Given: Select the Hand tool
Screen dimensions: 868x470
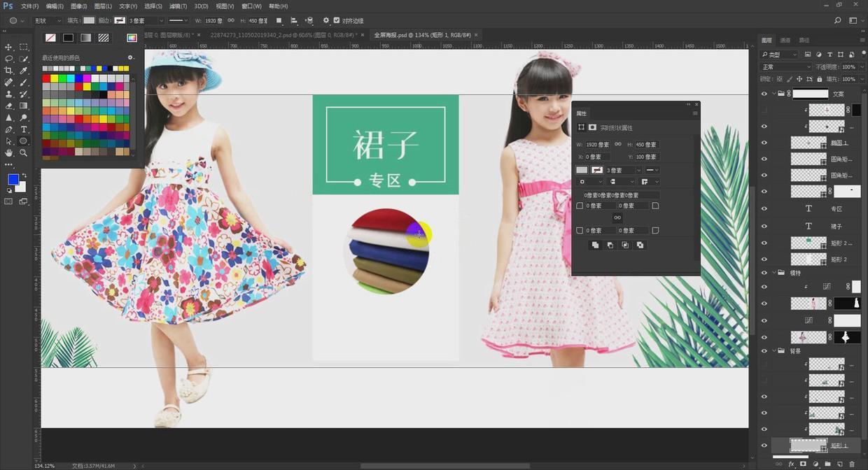Looking at the screenshot, I should point(9,152).
